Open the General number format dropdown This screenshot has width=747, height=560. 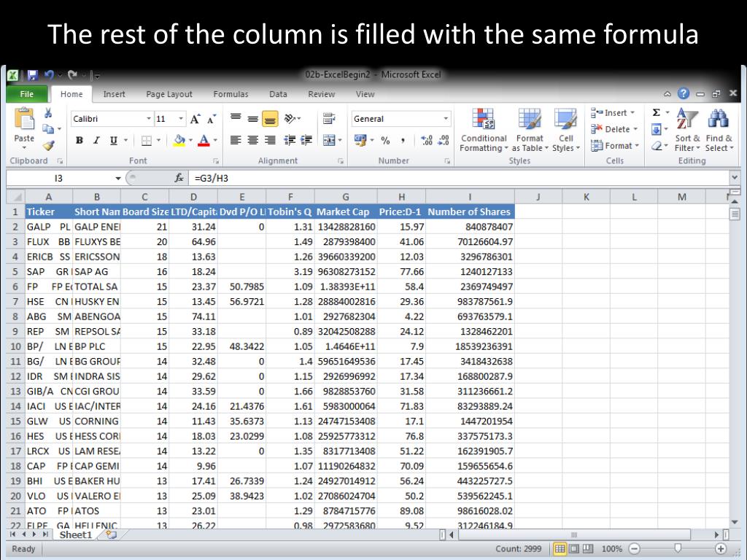pos(446,119)
